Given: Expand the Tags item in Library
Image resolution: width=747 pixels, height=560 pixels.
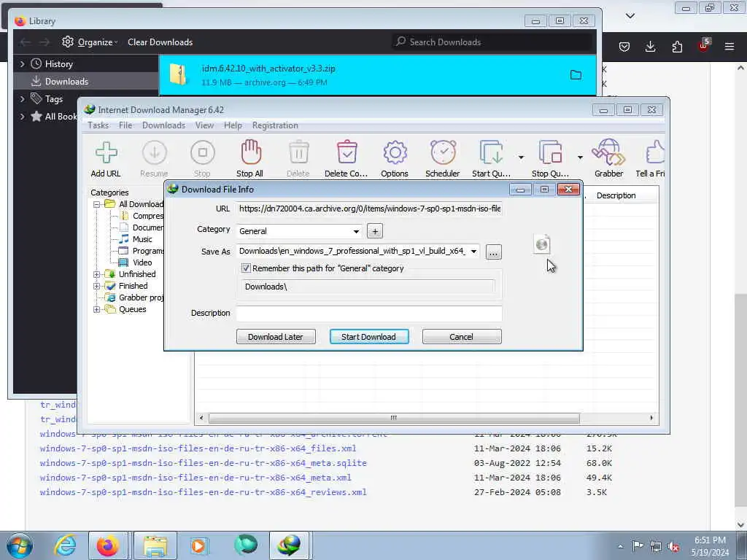Looking at the screenshot, I should 22,99.
